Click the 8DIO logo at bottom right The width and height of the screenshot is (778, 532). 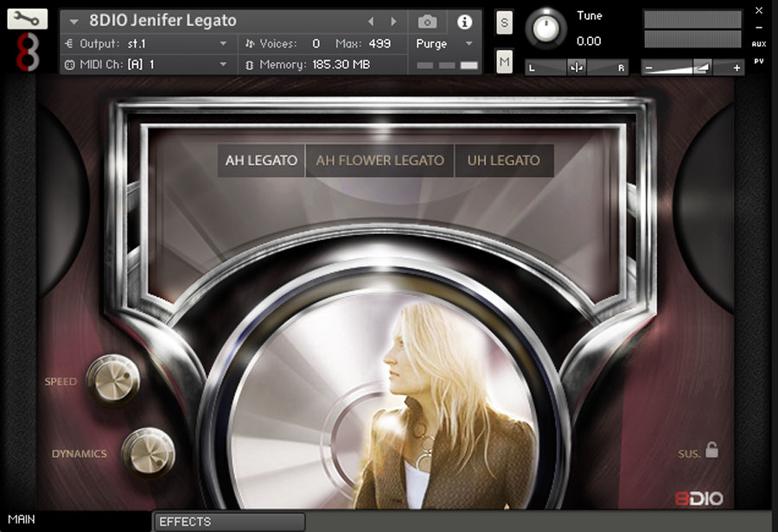pyautogui.click(x=698, y=498)
